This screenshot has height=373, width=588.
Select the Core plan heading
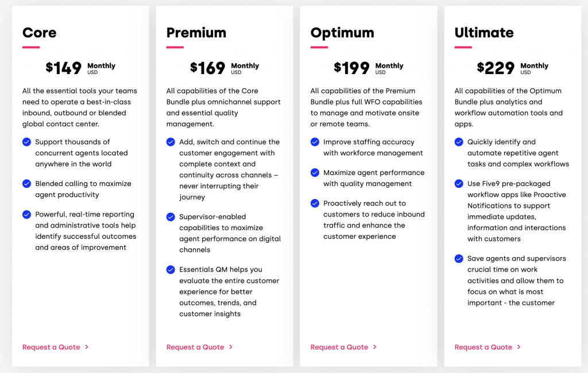tap(40, 33)
